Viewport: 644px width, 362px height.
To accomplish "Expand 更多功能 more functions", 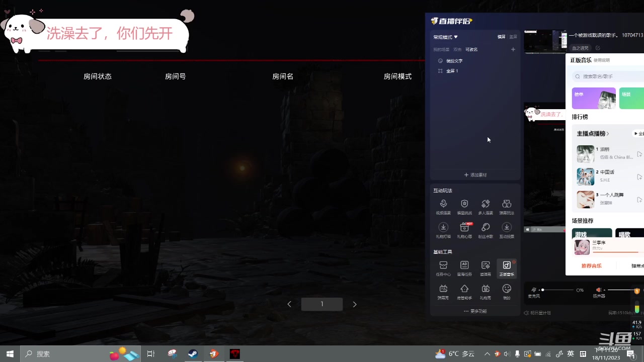I will [x=475, y=311].
